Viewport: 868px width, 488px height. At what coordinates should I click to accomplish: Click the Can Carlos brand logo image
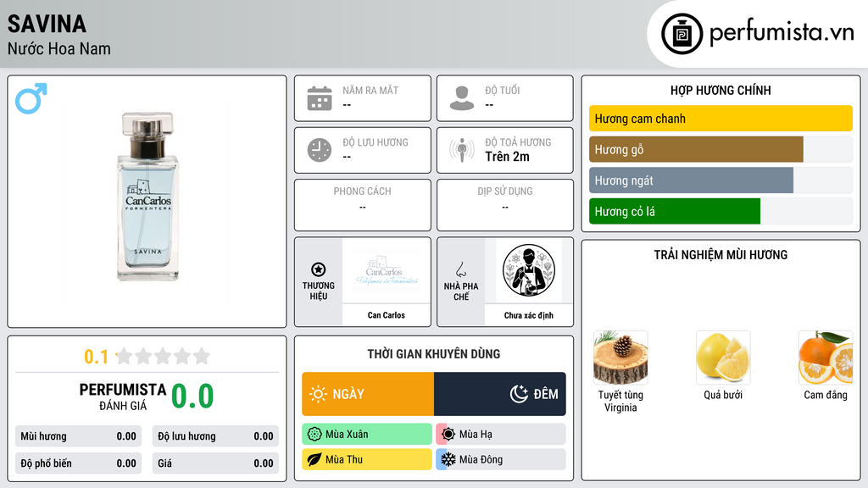point(387,270)
